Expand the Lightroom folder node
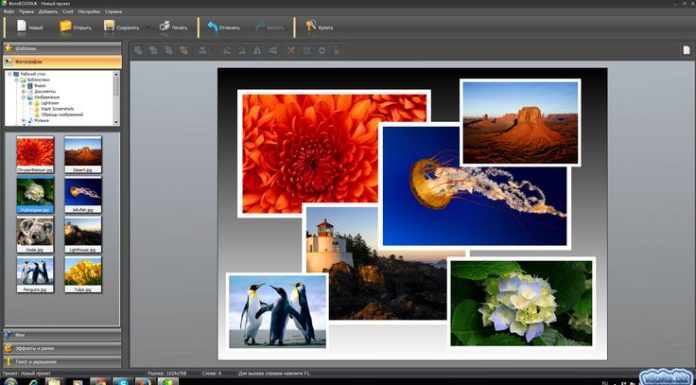This screenshot has height=385, width=696. click(x=31, y=103)
